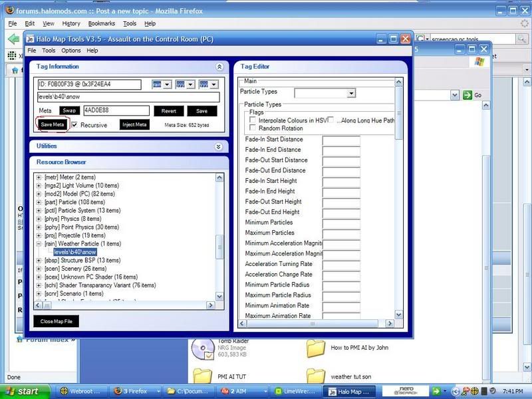Click Tag Editor horizontal scroll right arrow

pos(390,324)
